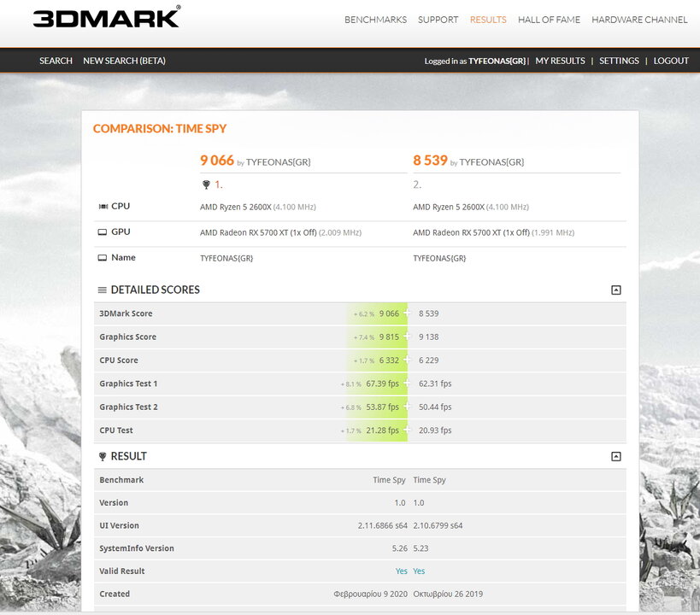Click CPU Test value 20.93 fps
Screen dimensions: 700x615
tap(435, 430)
